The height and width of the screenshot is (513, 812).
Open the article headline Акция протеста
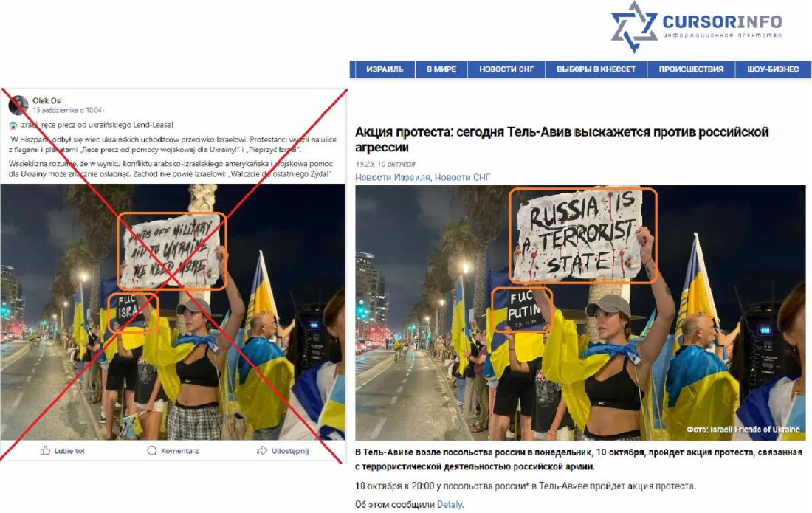point(562,140)
